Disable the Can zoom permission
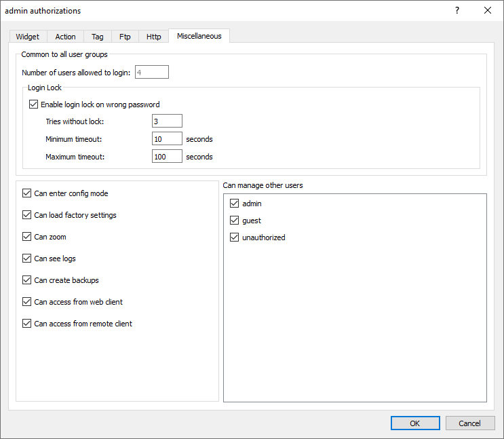 point(27,237)
